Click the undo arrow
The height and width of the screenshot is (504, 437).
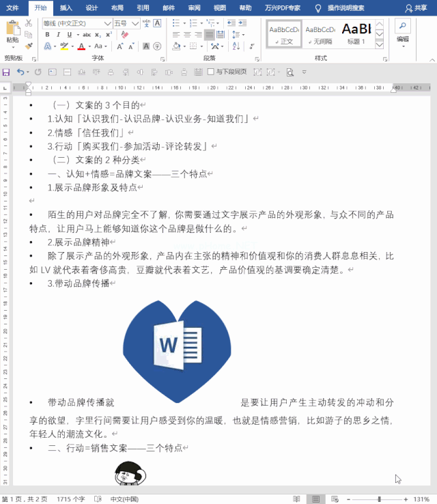(x=20, y=72)
